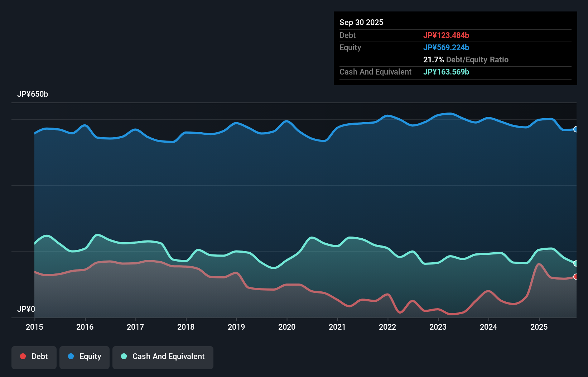Select the 2020 year label
The image size is (588, 377).
coord(287,327)
